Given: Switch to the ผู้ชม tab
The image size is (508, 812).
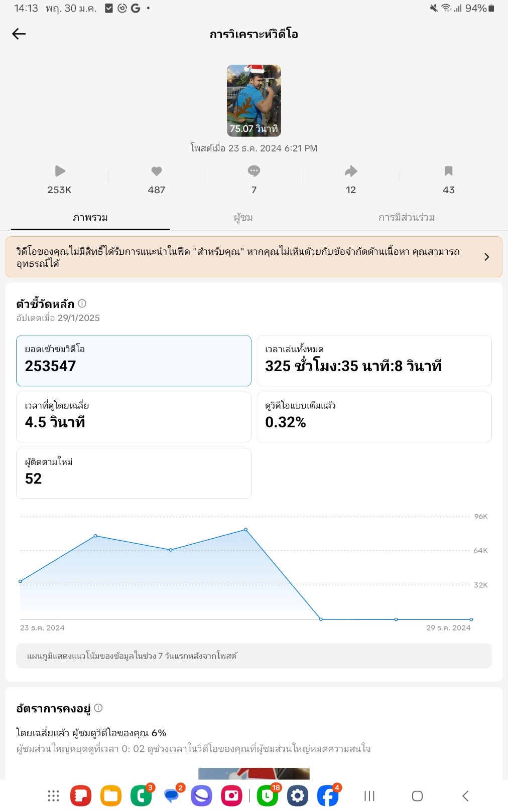Looking at the screenshot, I should click(x=243, y=218).
